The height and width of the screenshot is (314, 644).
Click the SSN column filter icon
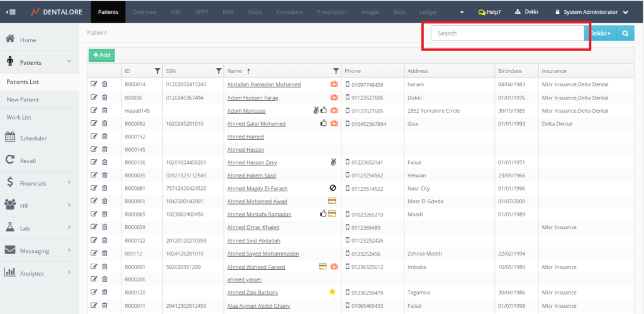point(218,71)
